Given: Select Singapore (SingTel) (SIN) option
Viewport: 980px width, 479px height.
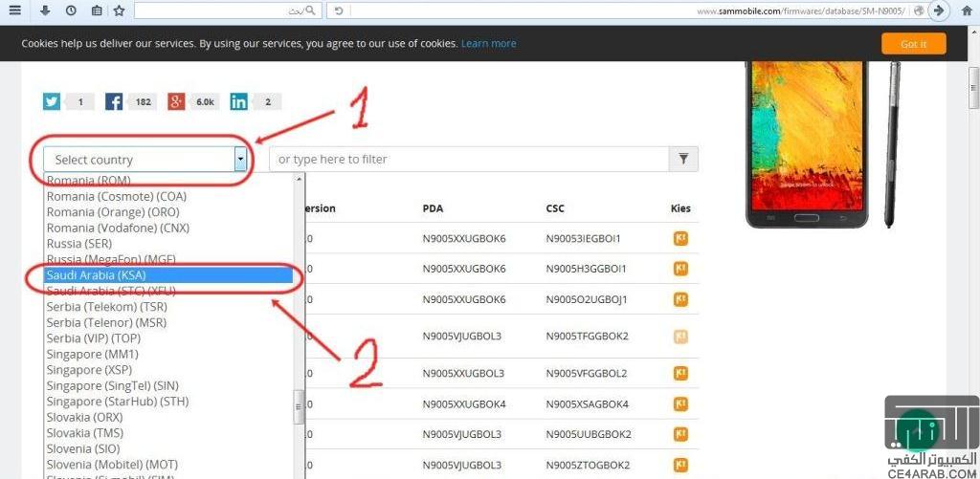Looking at the screenshot, I should (168, 385).
